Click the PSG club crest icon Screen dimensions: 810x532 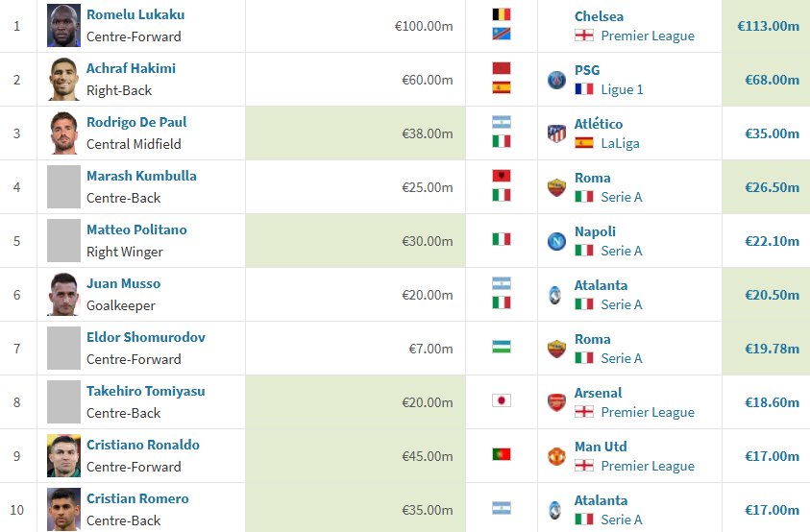point(556,80)
